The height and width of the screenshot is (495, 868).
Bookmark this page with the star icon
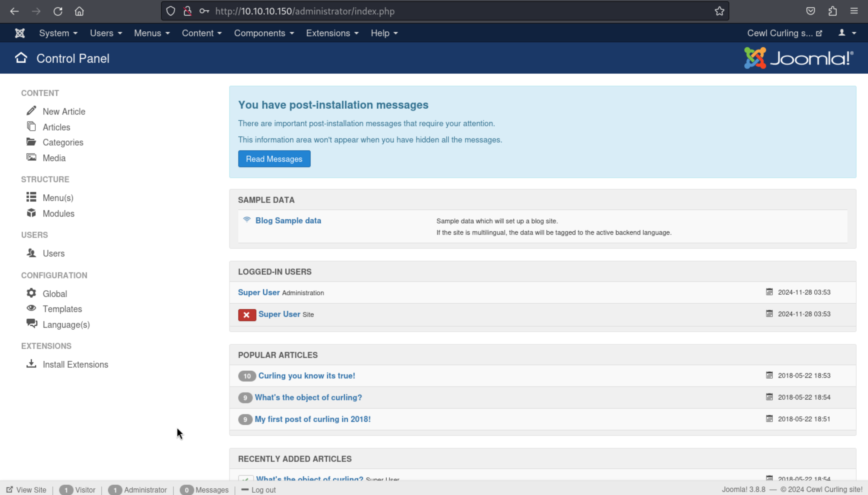pos(719,11)
